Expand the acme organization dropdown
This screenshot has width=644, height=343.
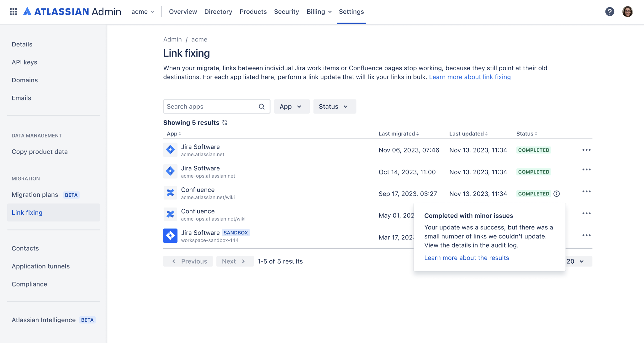click(143, 12)
